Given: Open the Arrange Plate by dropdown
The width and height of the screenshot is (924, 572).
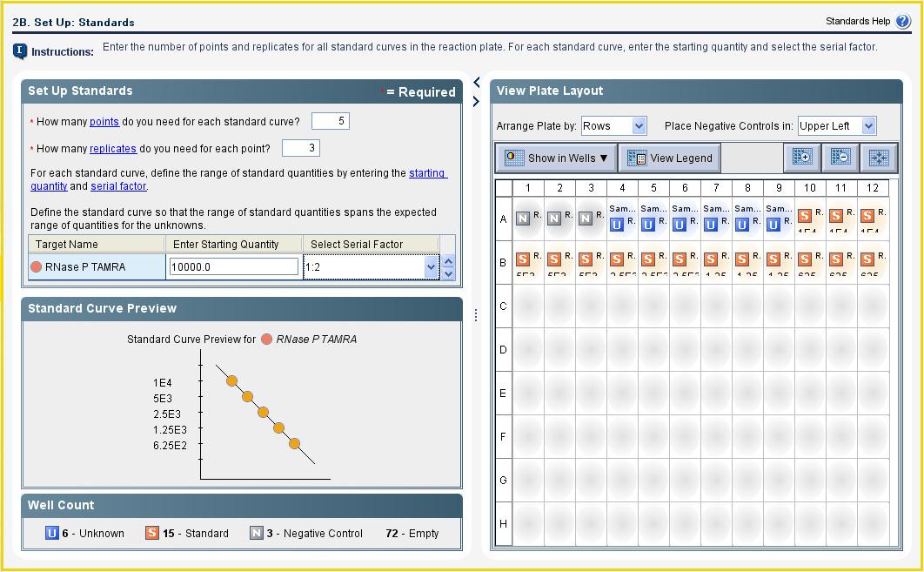Looking at the screenshot, I should (613, 126).
